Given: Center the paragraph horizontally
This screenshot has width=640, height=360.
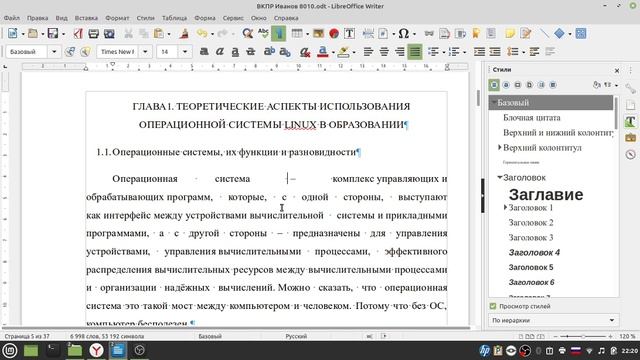Looking at the screenshot, I should [384, 52].
